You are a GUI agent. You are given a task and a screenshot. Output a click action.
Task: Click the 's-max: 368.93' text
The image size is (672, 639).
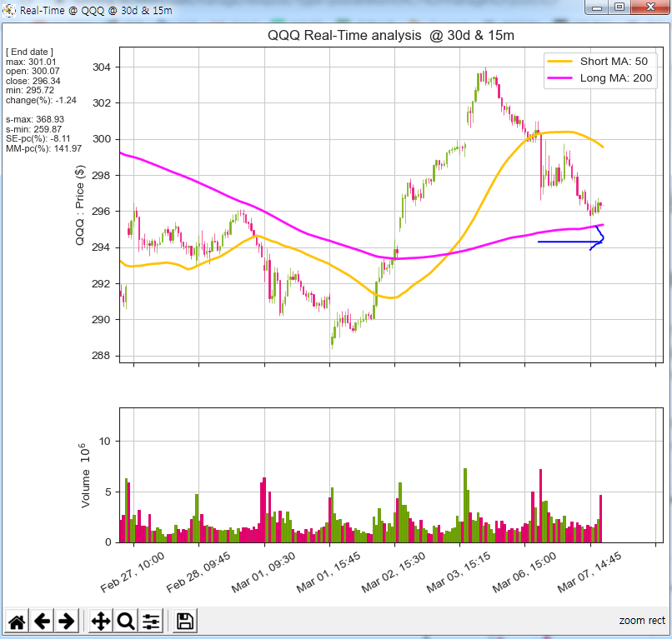click(x=35, y=119)
